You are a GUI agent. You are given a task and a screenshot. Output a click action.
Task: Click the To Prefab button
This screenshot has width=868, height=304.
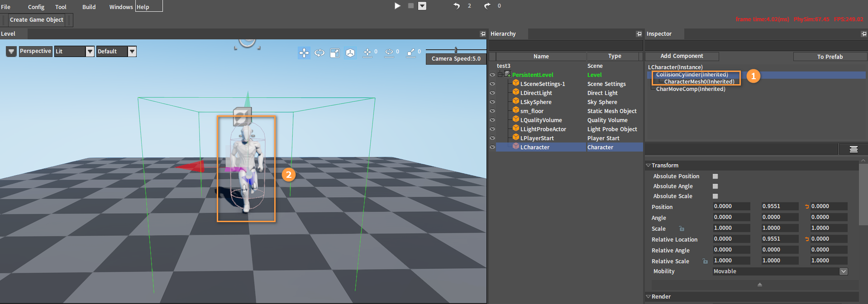click(830, 57)
